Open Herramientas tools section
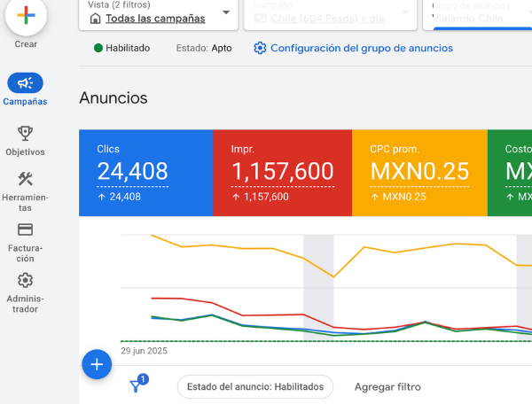This screenshot has width=532, height=404. [x=25, y=191]
